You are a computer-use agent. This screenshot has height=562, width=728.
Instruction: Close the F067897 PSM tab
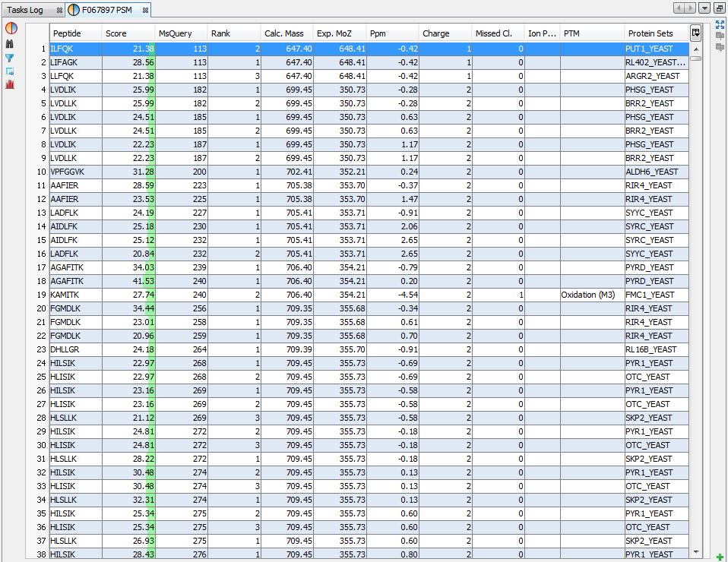[146, 10]
